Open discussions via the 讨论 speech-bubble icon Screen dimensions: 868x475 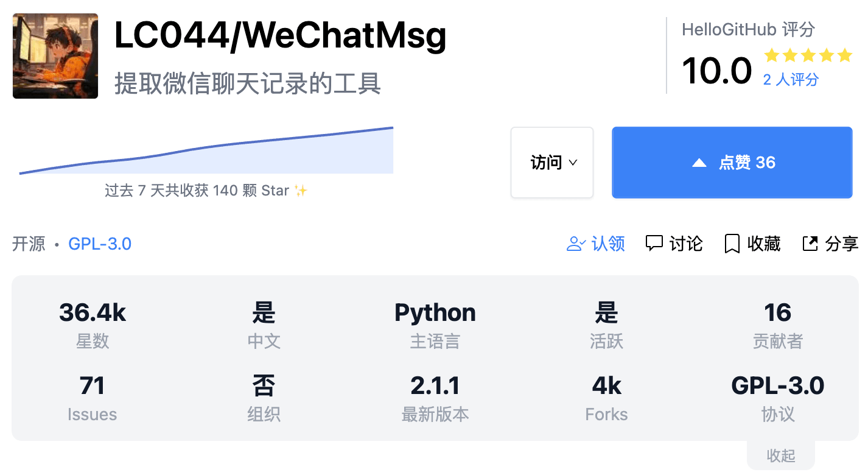(654, 243)
